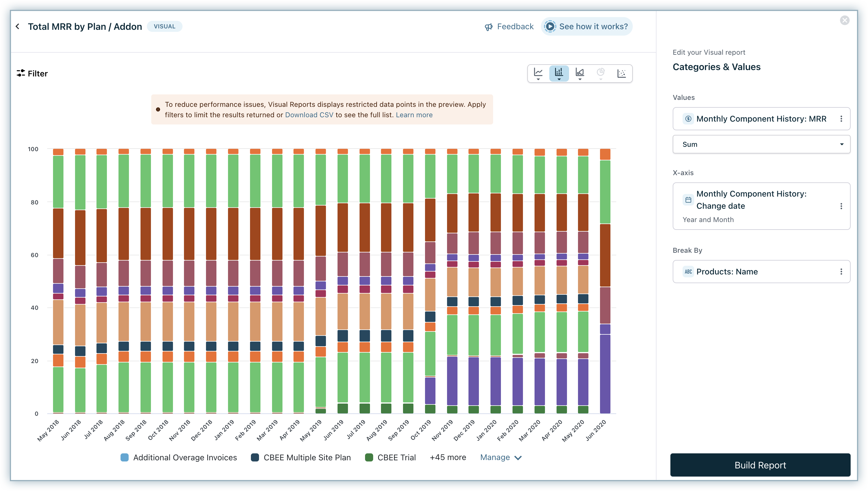This screenshot has width=868, height=491.
Task: Open the Filter panel
Action: coord(32,74)
